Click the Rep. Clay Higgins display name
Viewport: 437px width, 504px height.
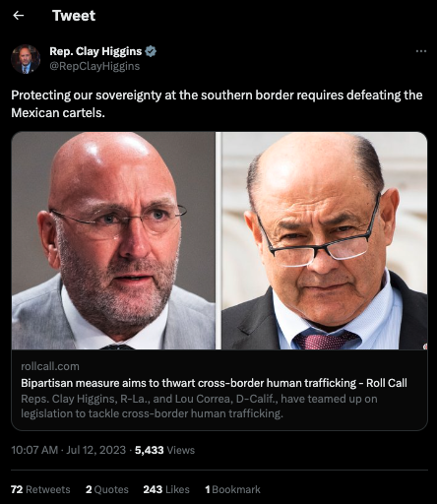click(95, 51)
